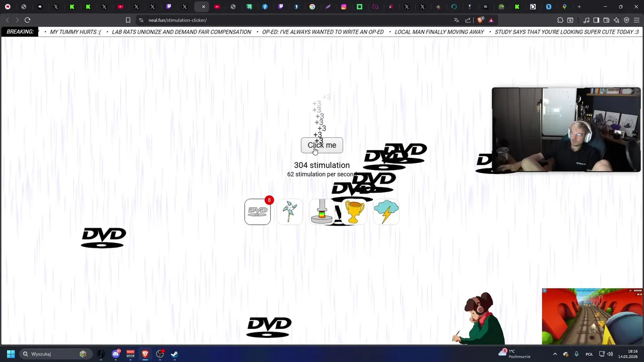Show hidden system tray icons
The height and width of the screenshot is (362, 644).
coord(555,354)
